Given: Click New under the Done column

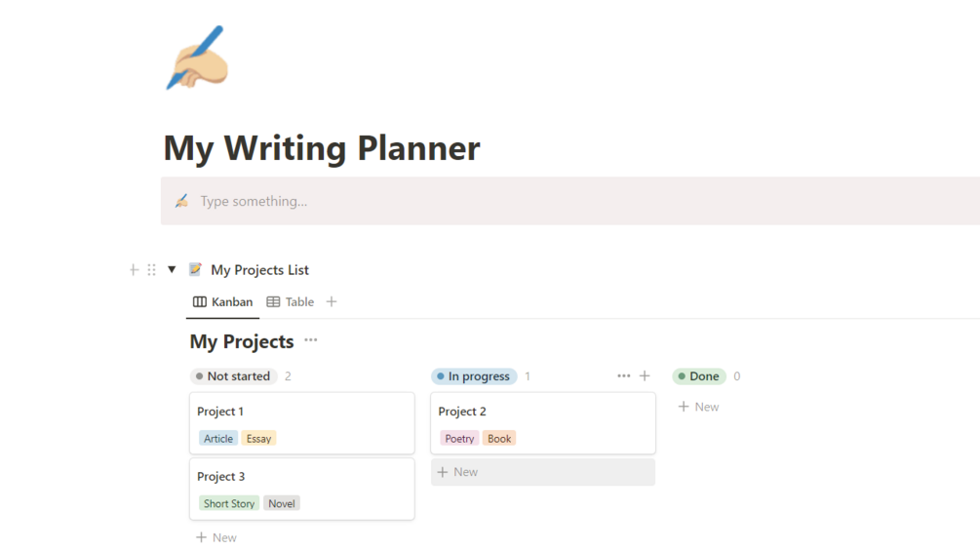Looking at the screenshot, I should click(699, 407).
